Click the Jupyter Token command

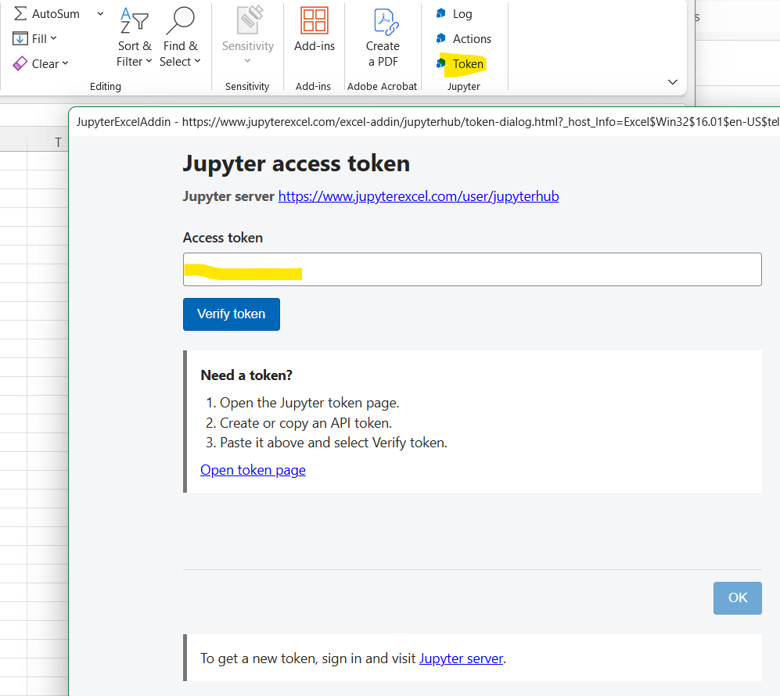point(460,64)
